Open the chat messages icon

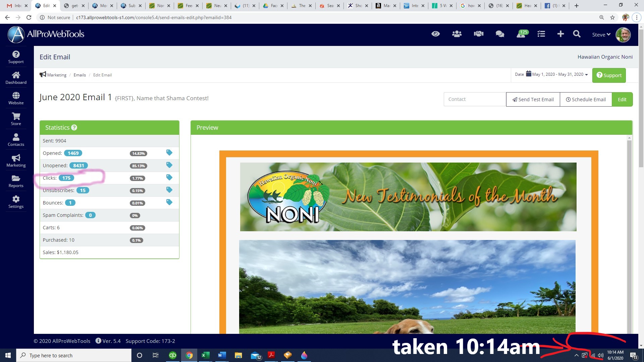(x=500, y=34)
